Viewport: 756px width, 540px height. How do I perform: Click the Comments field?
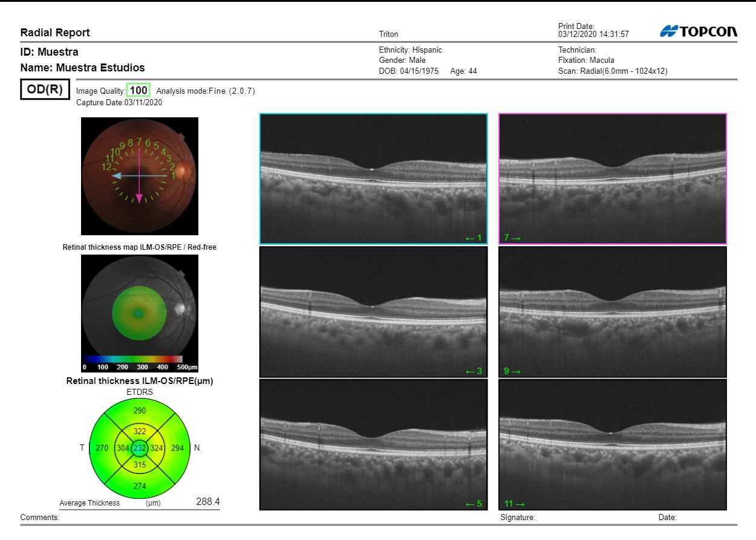[x=151, y=518]
